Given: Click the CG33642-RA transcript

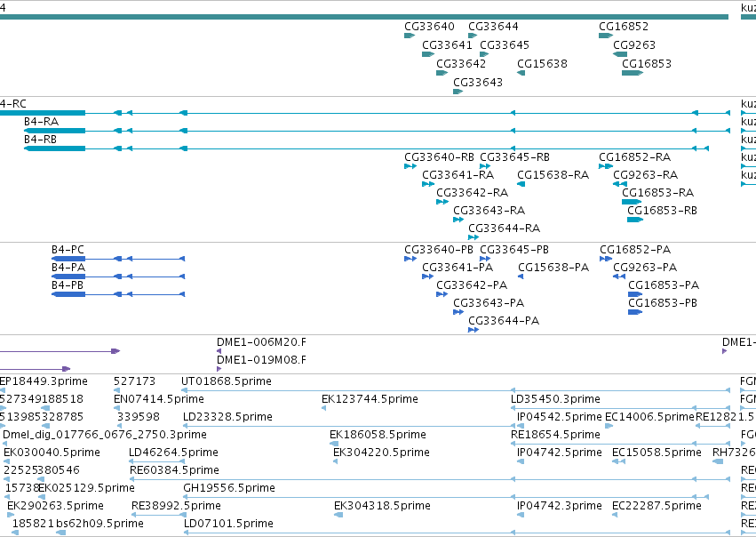Looking at the screenshot, I should [x=442, y=202].
